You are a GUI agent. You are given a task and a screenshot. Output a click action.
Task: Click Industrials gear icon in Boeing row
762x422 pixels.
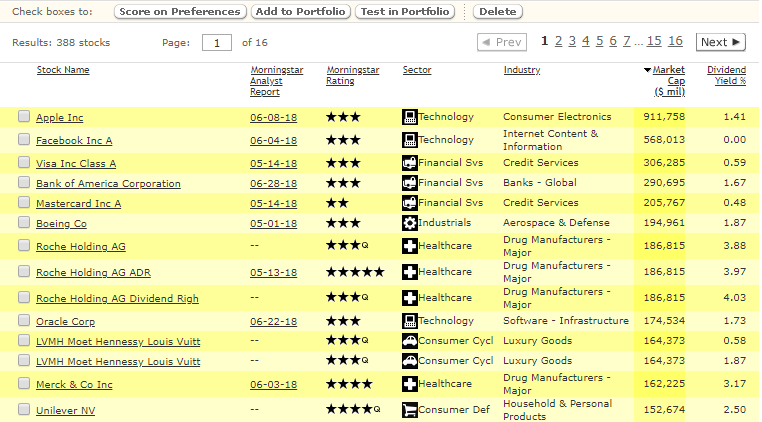(x=410, y=223)
